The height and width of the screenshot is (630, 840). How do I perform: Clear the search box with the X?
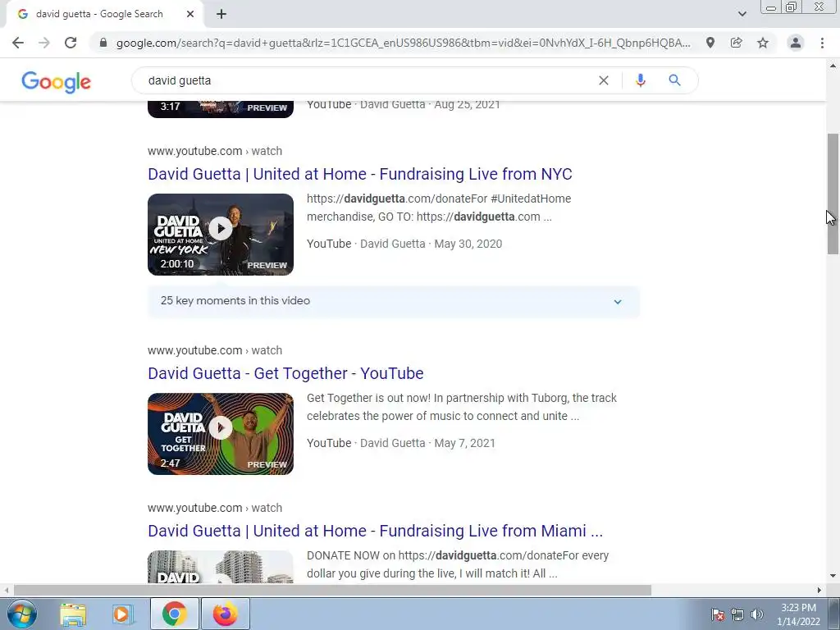pyautogui.click(x=603, y=80)
